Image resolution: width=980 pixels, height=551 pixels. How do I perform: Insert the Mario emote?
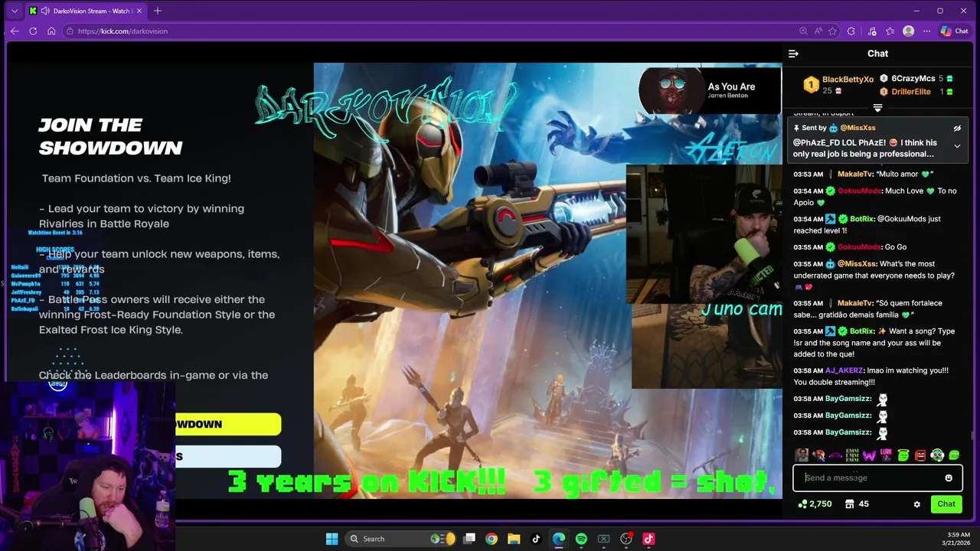818,455
